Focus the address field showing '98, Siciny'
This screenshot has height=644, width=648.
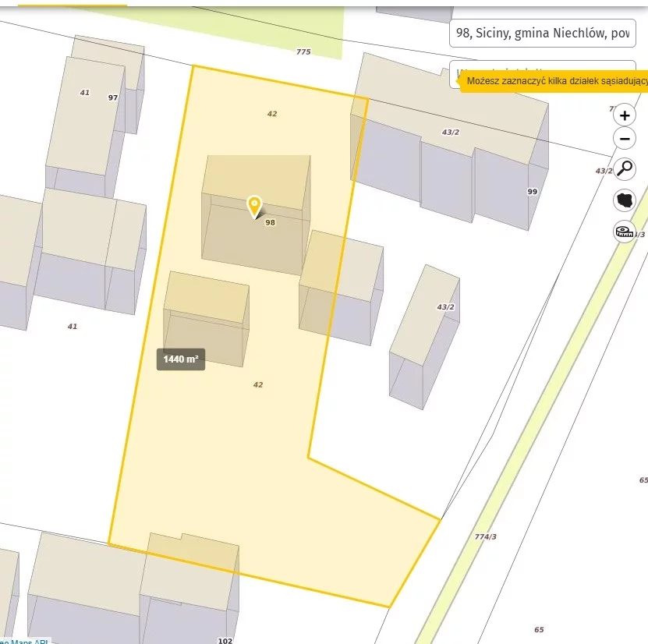542,34
